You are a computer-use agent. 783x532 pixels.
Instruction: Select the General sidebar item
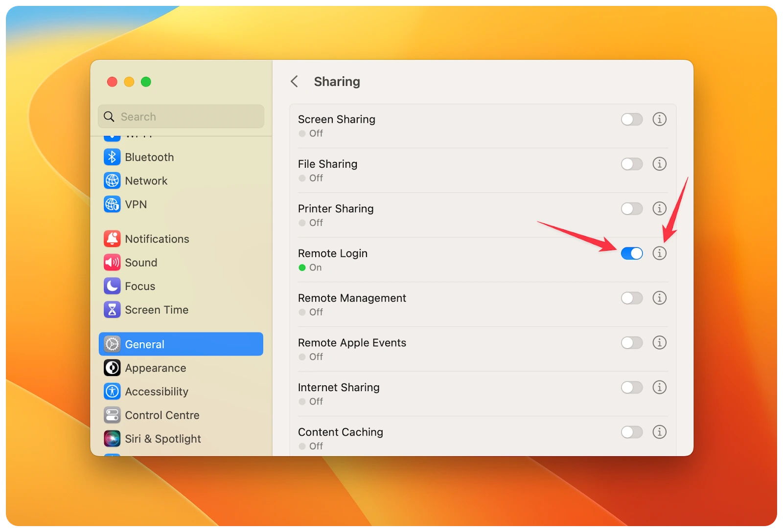(181, 344)
